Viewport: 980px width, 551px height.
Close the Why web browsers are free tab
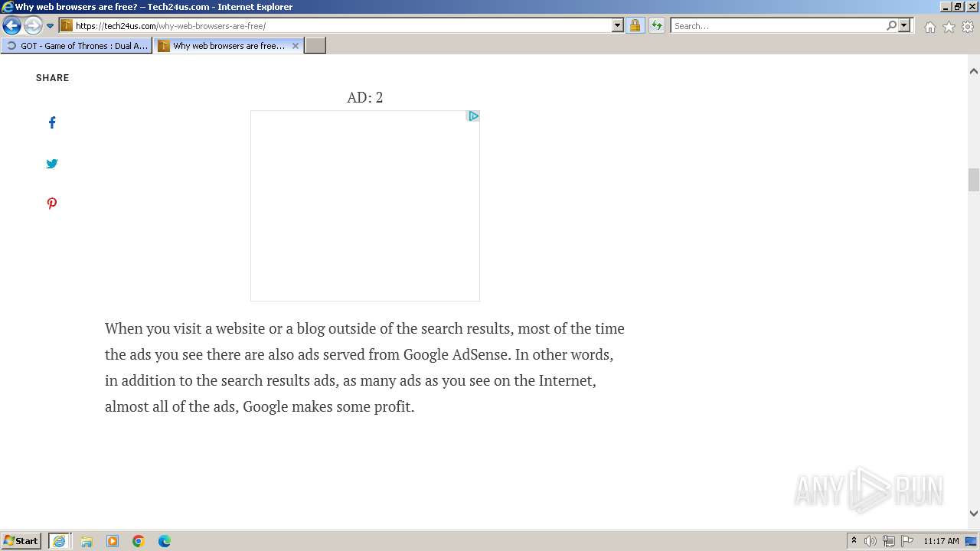tap(296, 46)
